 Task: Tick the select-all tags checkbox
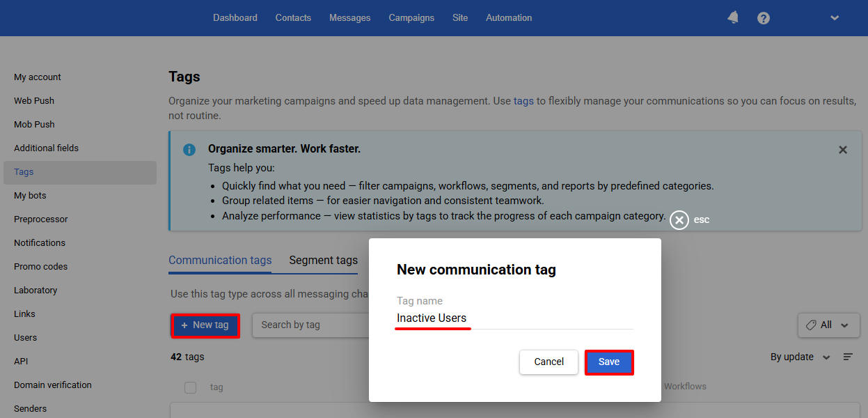(190, 387)
